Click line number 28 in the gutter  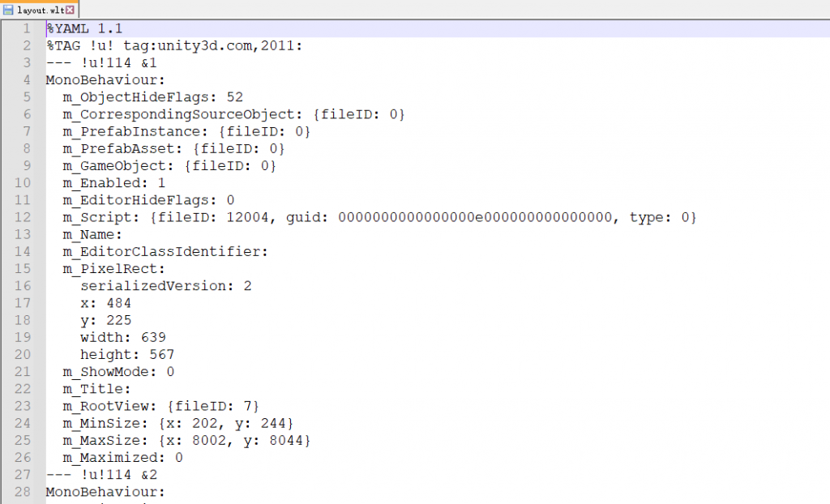24,491
